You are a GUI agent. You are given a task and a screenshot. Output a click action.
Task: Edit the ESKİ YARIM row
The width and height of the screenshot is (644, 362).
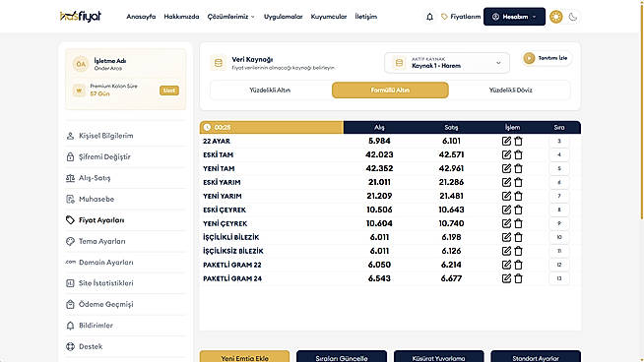tap(506, 182)
